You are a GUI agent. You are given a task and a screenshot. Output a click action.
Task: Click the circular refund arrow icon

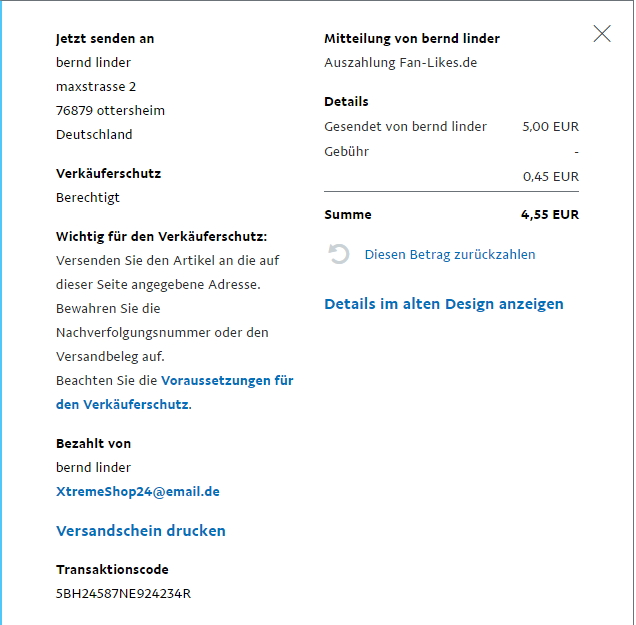339,255
